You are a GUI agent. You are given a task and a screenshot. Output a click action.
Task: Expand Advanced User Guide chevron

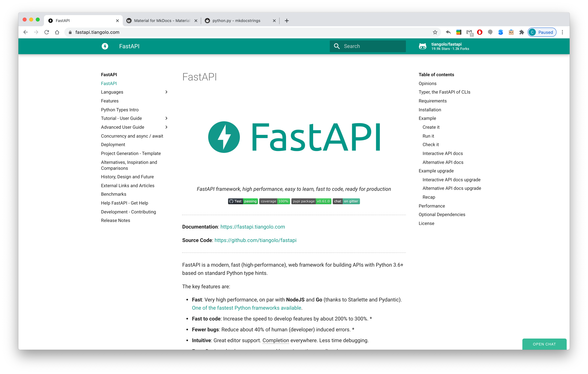[x=166, y=127]
